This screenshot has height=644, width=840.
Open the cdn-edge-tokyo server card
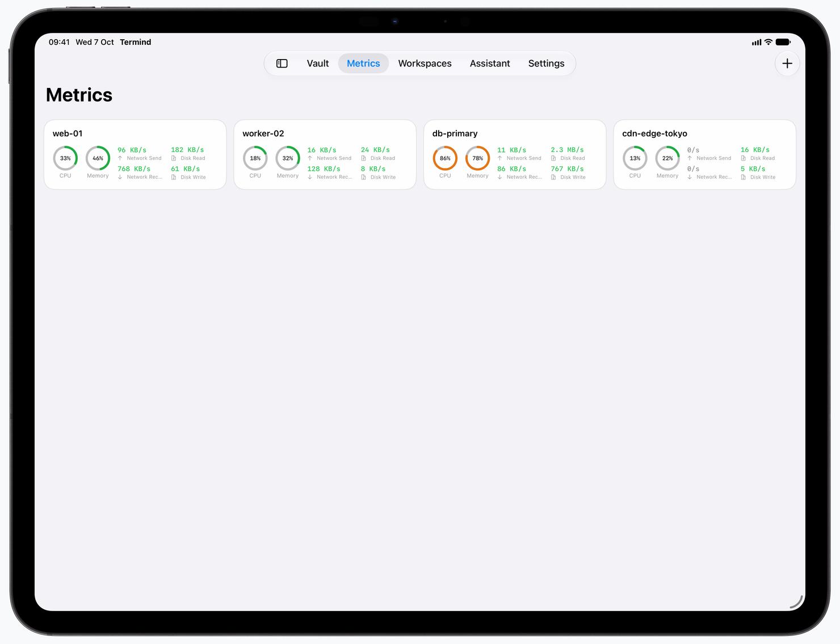pos(704,154)
